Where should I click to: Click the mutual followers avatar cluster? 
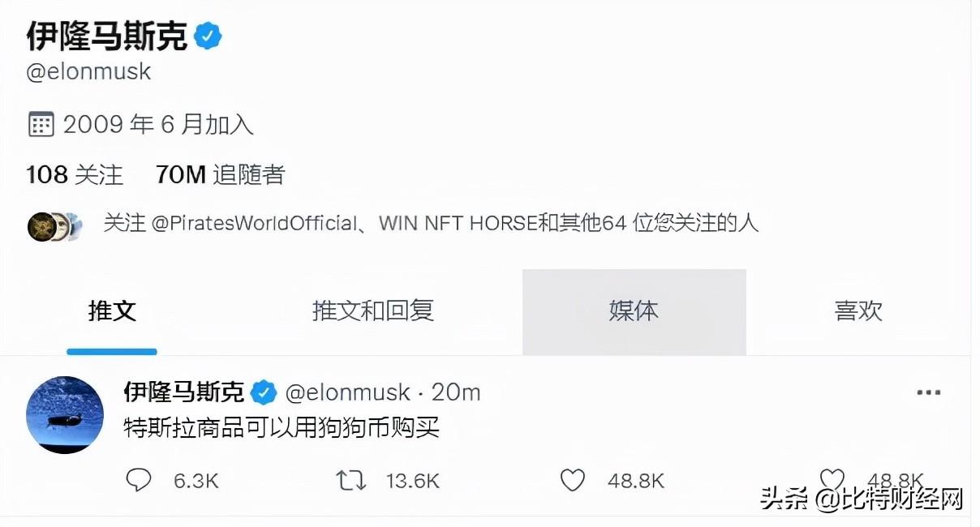55,226
